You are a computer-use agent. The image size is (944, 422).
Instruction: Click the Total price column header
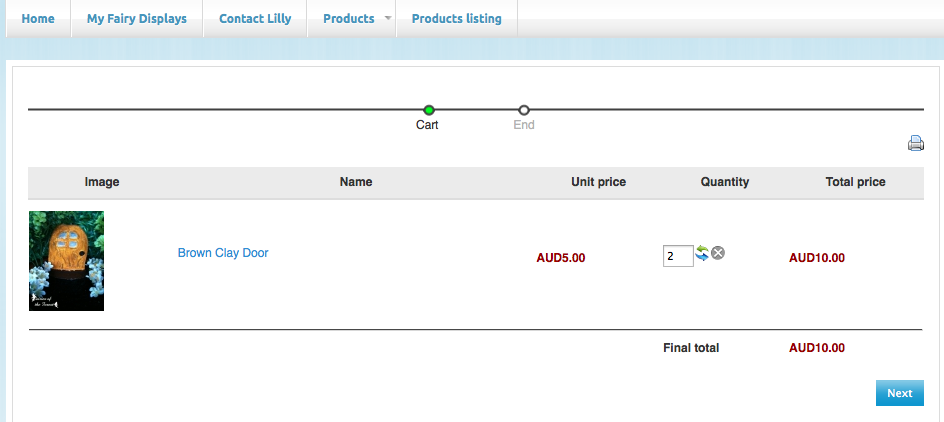point(854,182)
